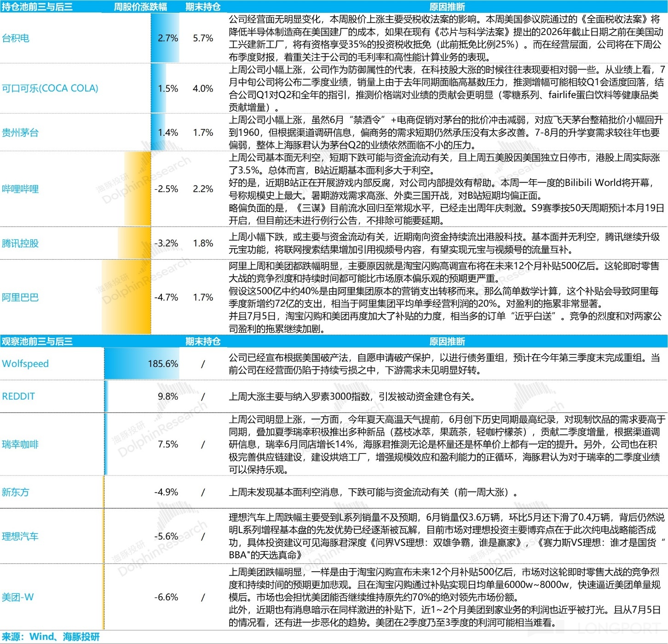The width and height of the screenshot is (668, 644).
Task: Click the -4.9% weekly change for 新东方
Action: pos(166,492)
